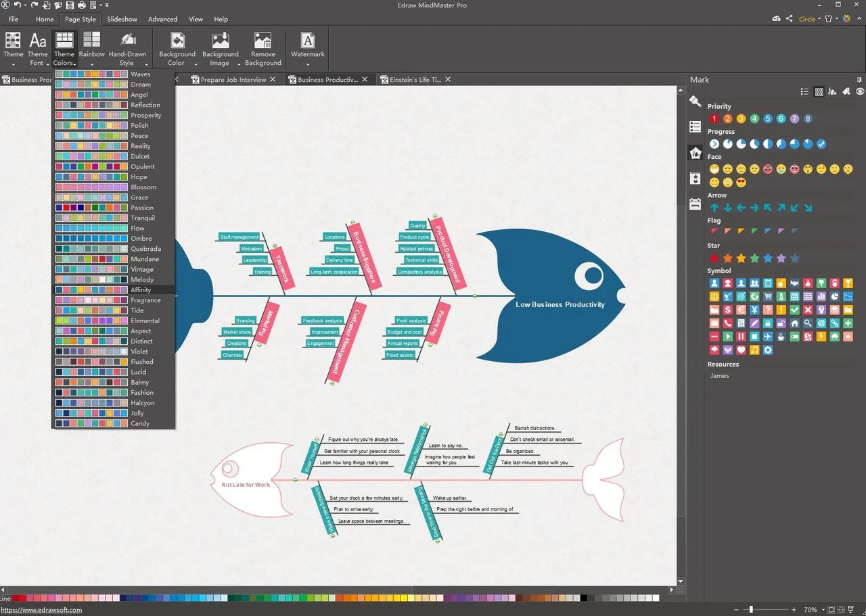This screenshot has width=866, height=616.
Task: Click the zoom in plus button
Action: pos(794,610)
